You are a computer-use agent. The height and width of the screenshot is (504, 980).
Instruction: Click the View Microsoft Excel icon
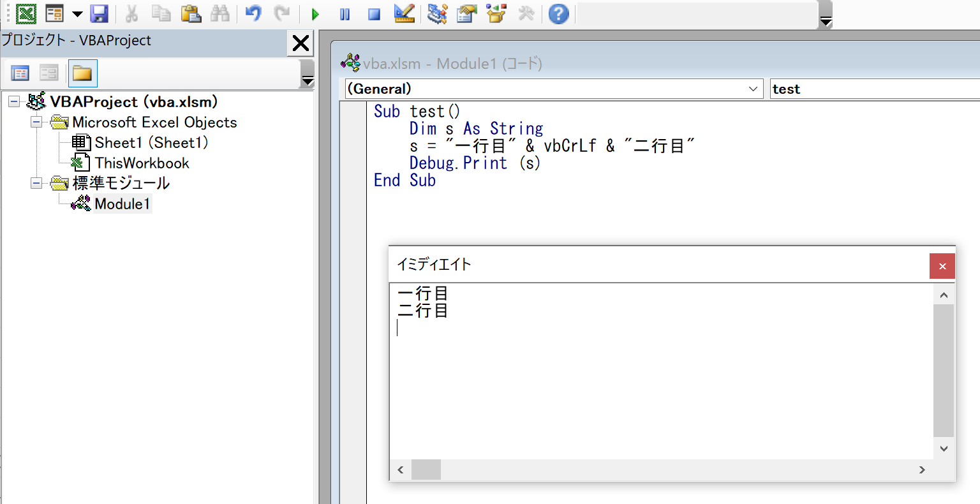point(26,13)
